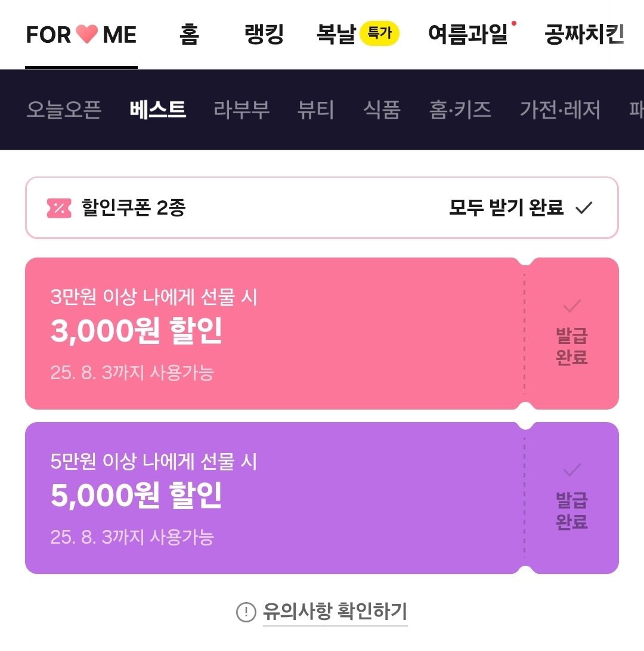Tap the checkmark on the 3,000원 coupon
This screenshot has width=644, height=651.
click(x=572, y=306)
